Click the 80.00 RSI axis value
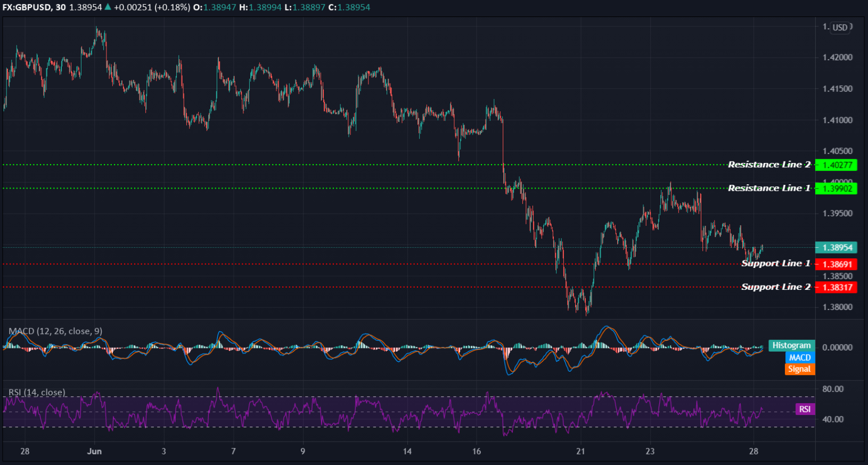868x465 pixels. (x=833, y=389)
